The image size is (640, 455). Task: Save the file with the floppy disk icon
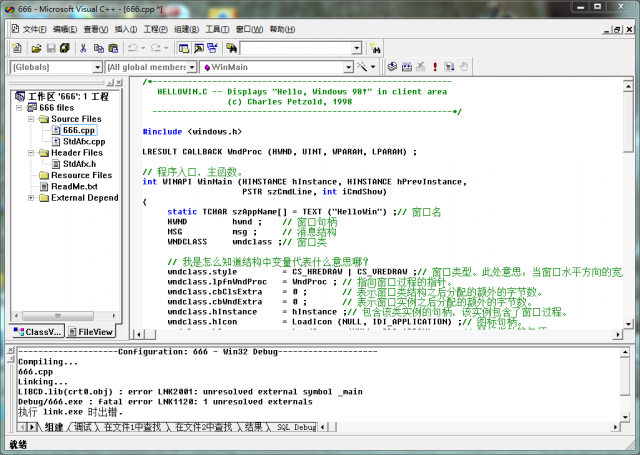point(52,47)
